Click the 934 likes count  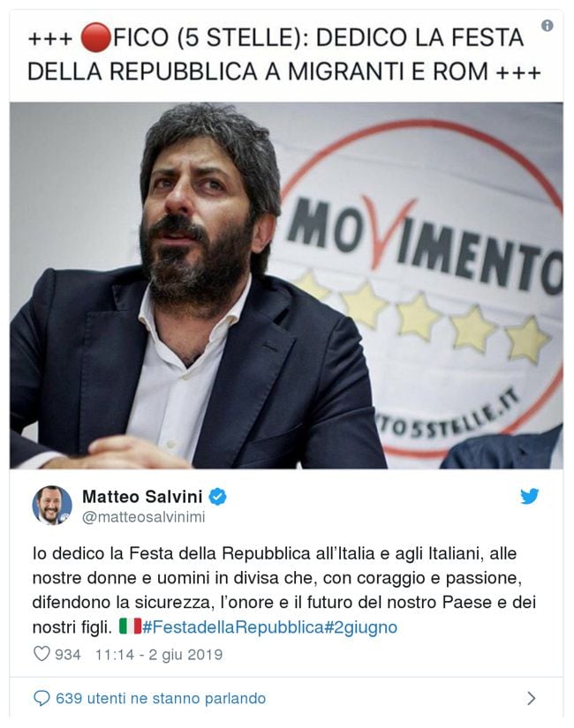[68, 654]
